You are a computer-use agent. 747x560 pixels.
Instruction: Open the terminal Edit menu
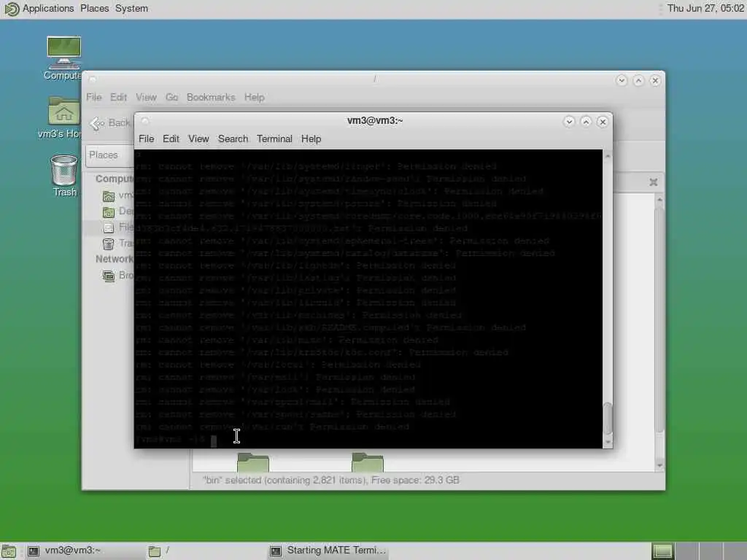171,139
